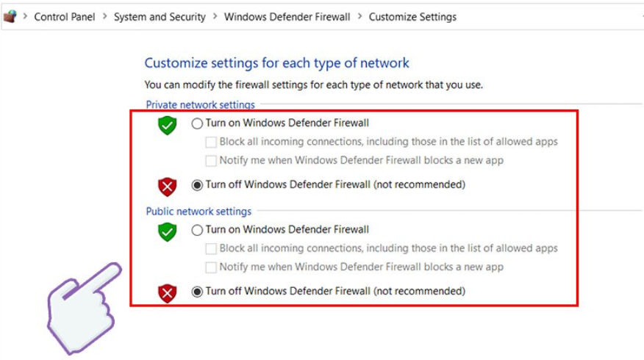Turn on Windows Defender Firewall for public network
Image resolution: width=644 pixels, height=360 pixels.
coord(197,230)
